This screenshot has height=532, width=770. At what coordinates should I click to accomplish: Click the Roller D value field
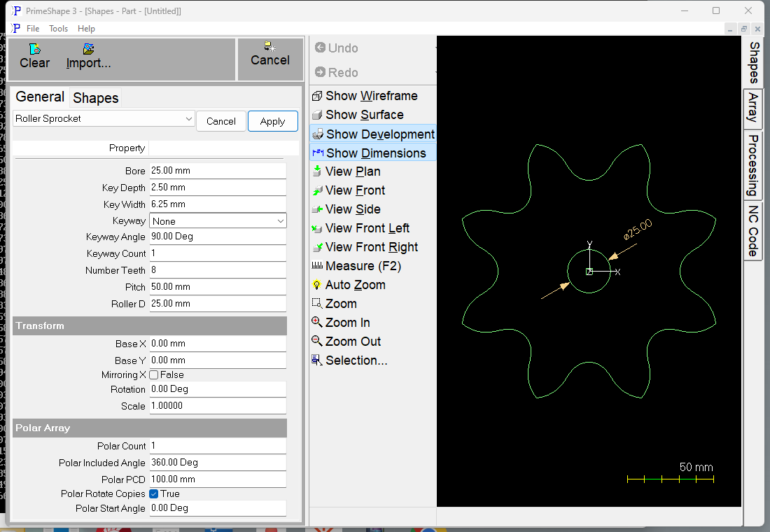click(218, 304)
